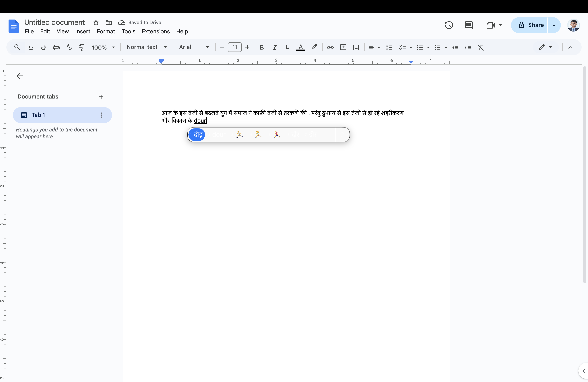This screenshot has height=382, width=588.
Task: Open the text color picker
Action: [x=300, y=47]
